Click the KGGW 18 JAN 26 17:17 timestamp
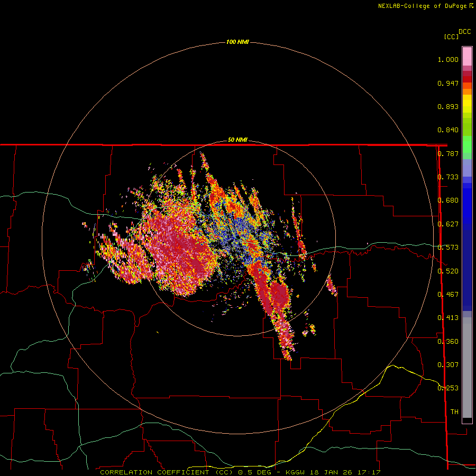 (x=333, y=472)
